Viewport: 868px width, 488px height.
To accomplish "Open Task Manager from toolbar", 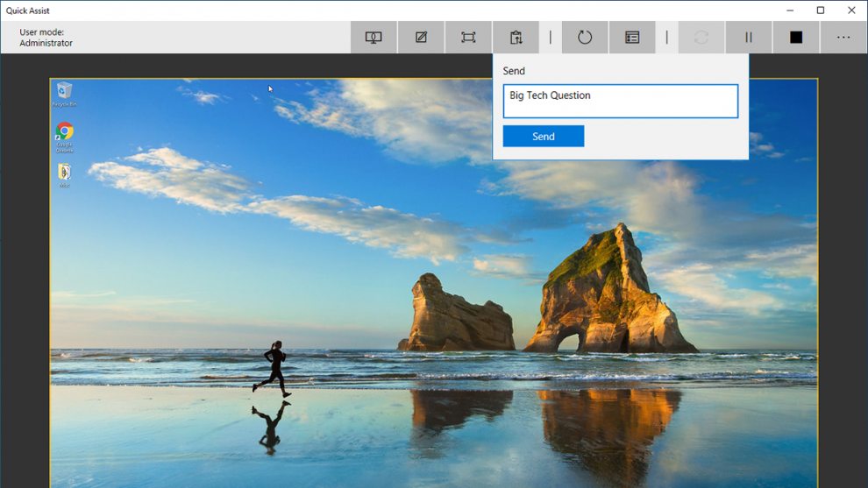I will tap(632, 37).
